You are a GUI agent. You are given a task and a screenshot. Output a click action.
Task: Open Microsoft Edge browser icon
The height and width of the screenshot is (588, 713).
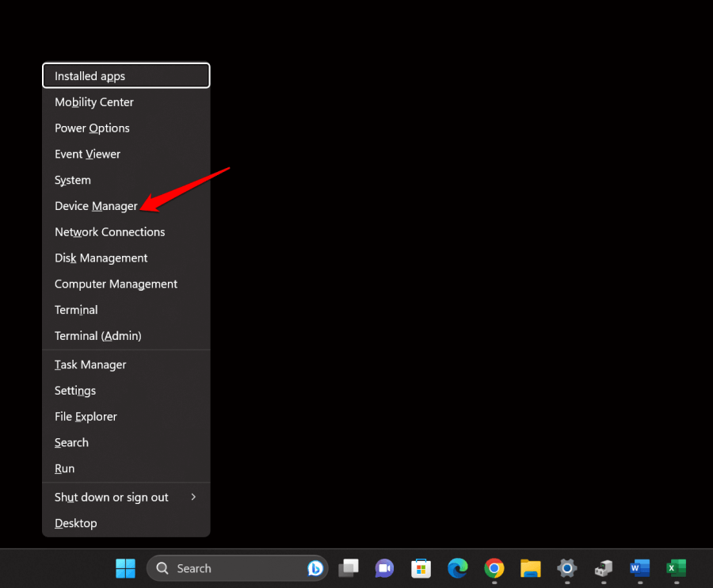click(457, 568)
